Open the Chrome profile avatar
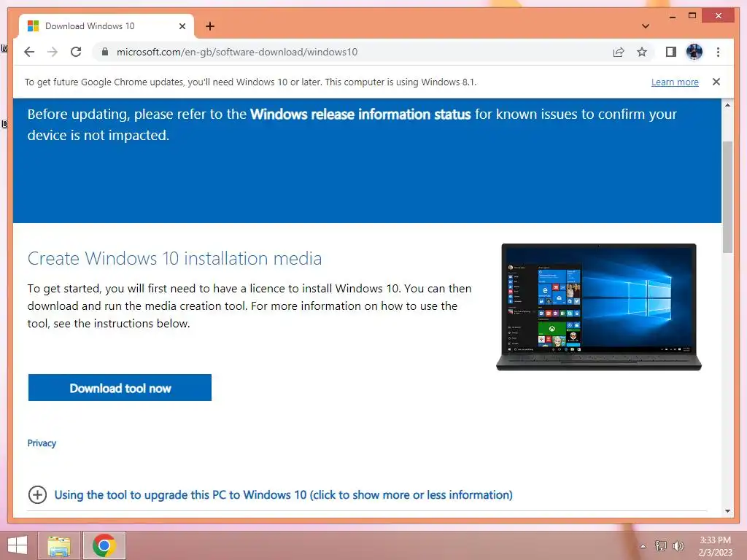 pos(694,52)
